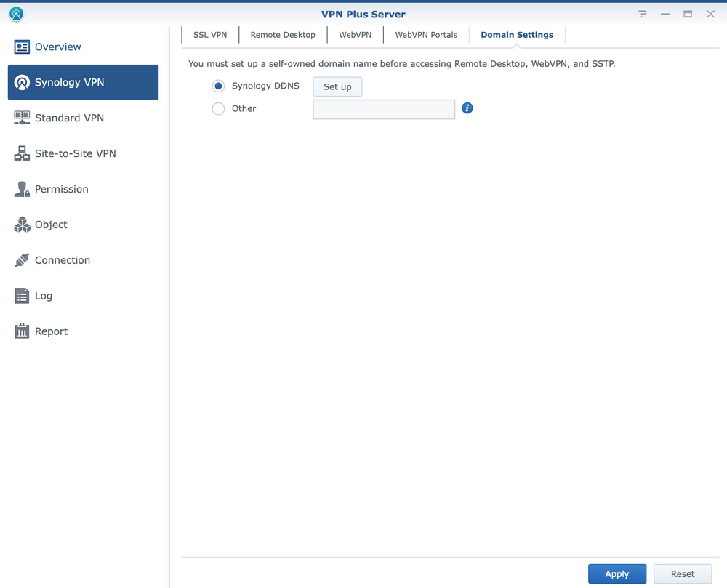Close the VPN Plus Server window

[710, 15]
